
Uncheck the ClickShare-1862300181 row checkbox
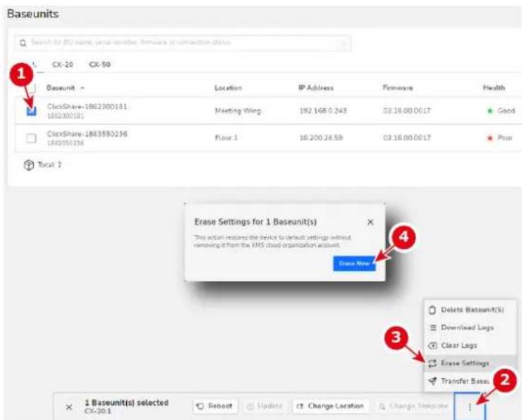tap(31, 111)
